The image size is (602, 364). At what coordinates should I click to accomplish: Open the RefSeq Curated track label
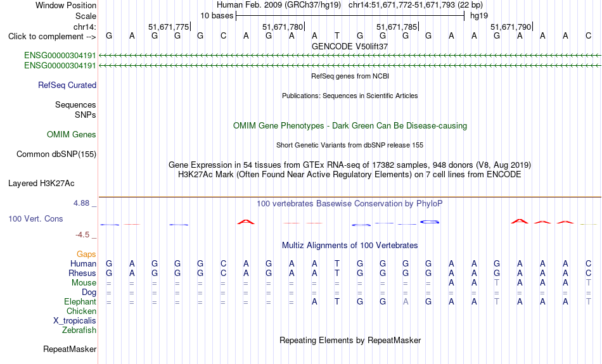(x=67, y=85)
